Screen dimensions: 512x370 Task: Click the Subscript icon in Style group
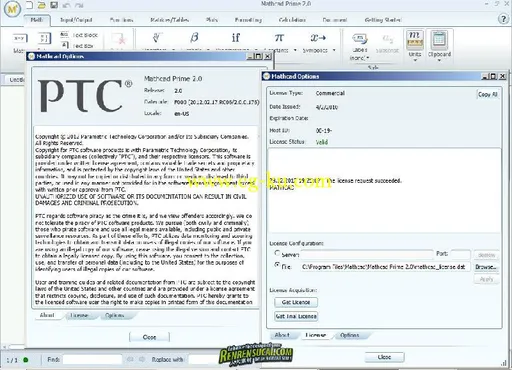[387, 39]
